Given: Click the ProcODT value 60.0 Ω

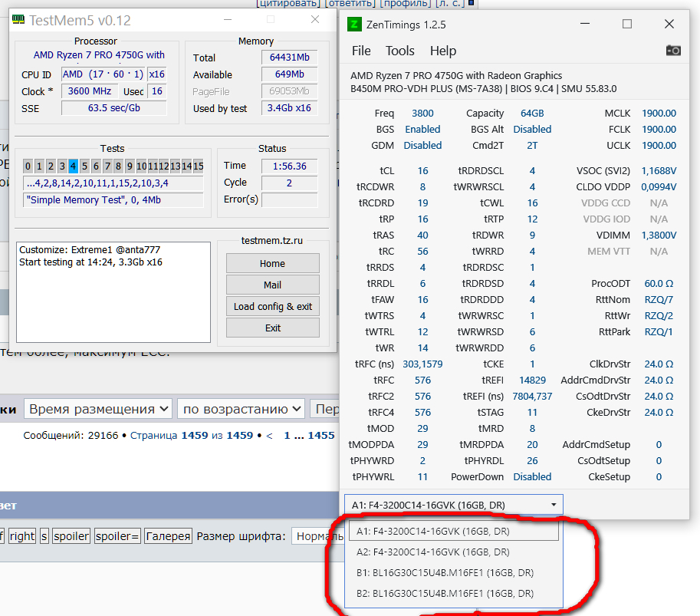Looking at the screenshot, I should [659, 284].
